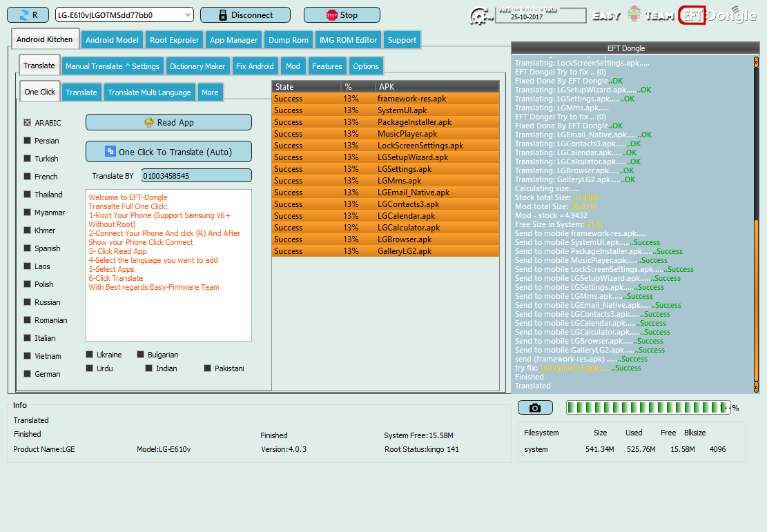The height and width of the screenshot is (532, 767).
Task: Click the Read App button
Action: [x=168, y=122]
